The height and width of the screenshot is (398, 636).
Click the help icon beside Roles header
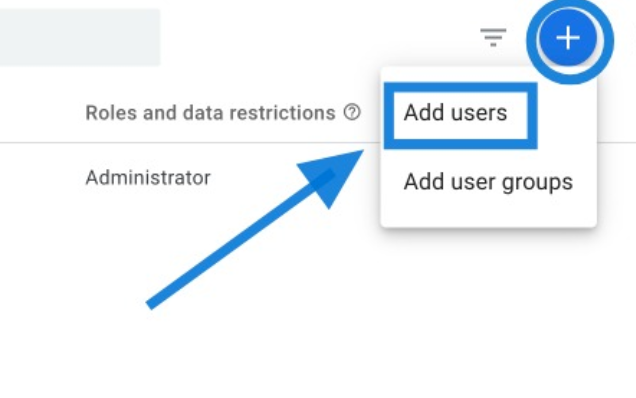352,112
